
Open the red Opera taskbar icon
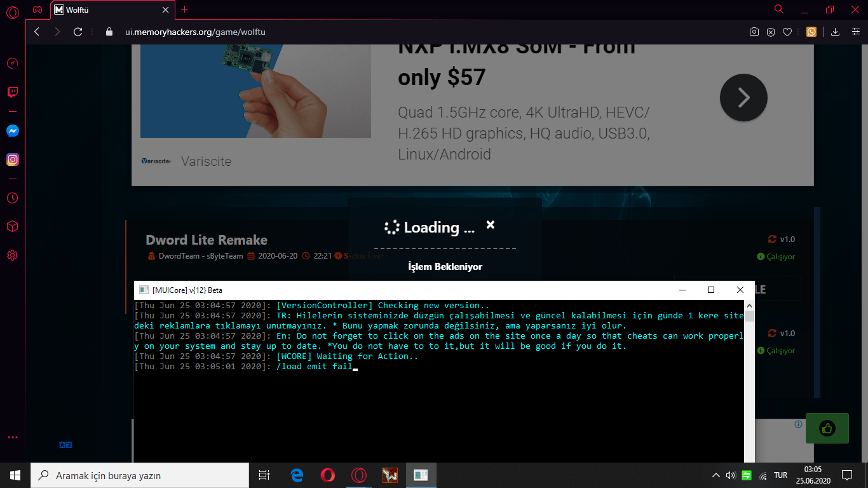(328, 475)
